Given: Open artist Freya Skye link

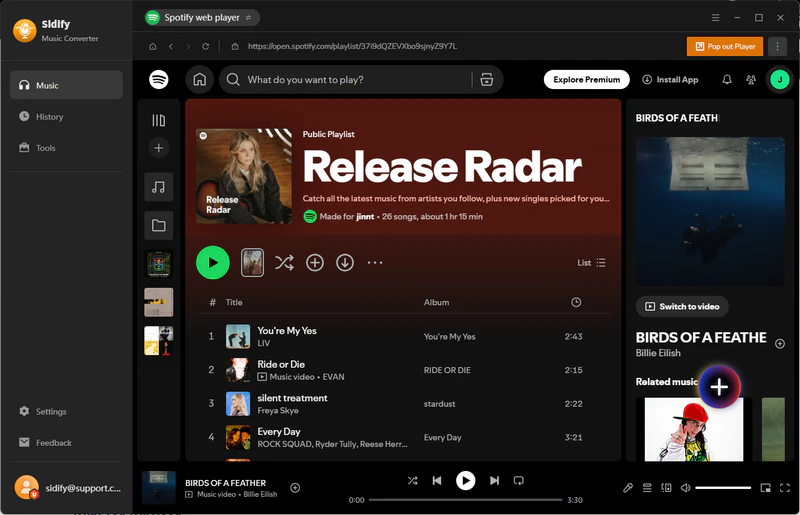Looking at the screenshot, I should click(278, 410).
